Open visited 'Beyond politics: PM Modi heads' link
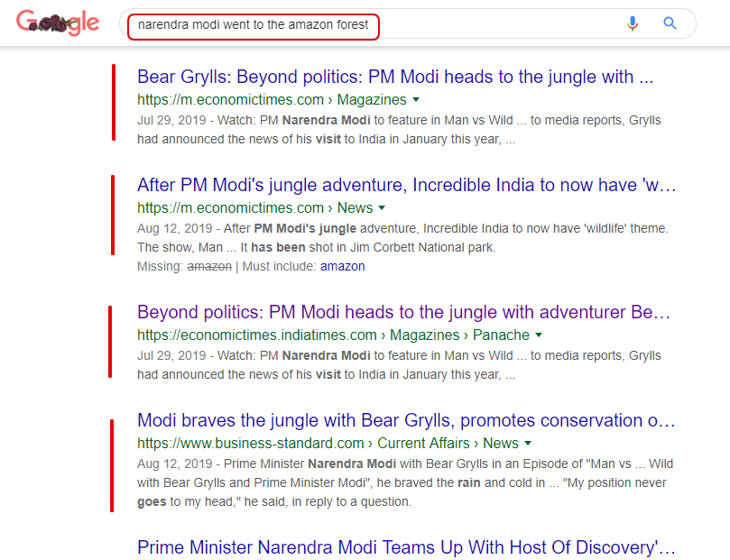The height and width of the screenshot is (560, 730). 403,313
